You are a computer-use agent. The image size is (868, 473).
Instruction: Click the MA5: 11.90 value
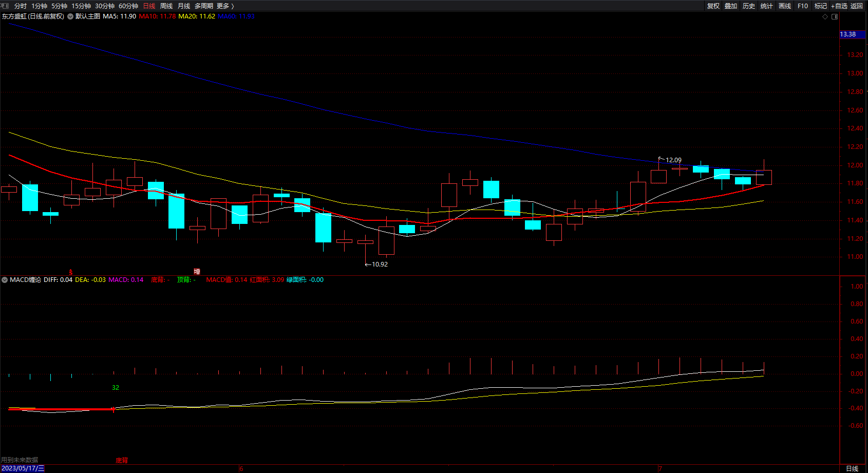point(120,16)
